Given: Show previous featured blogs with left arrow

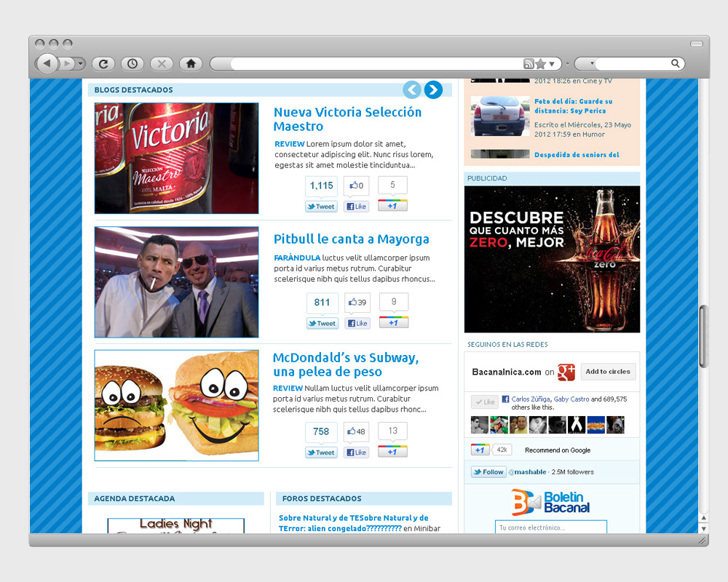Looking at the screenshot, I should (x=412, y=89).
